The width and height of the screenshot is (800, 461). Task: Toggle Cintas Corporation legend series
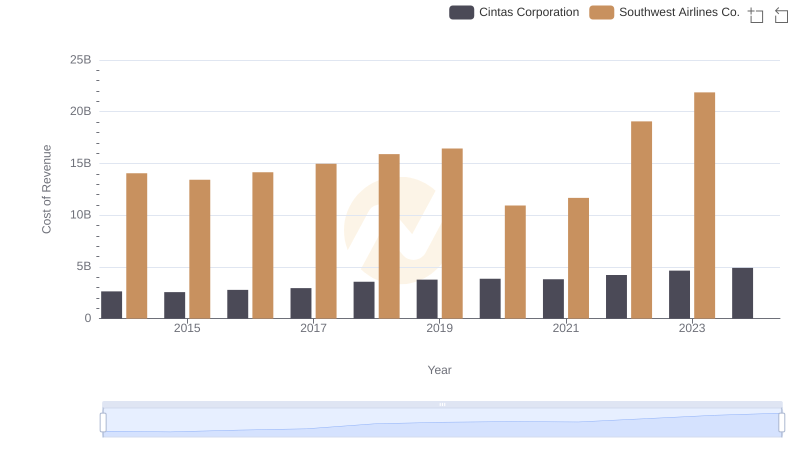coord(514,12)
